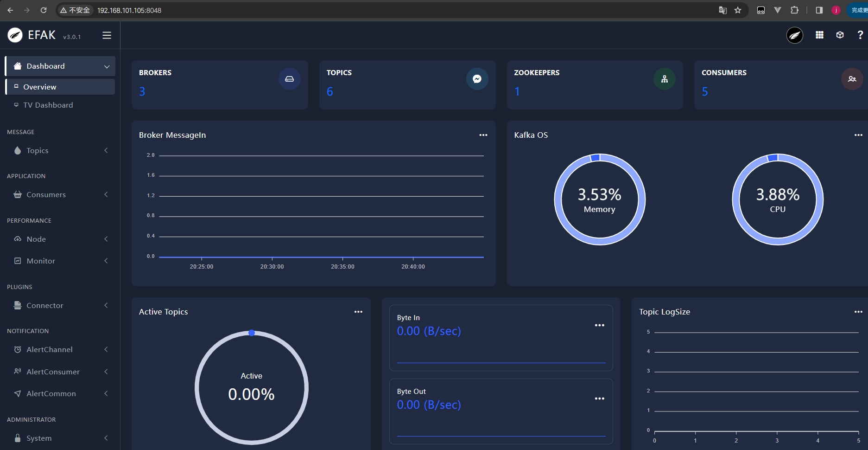Toggle the hamburger sidebar menu

click(x=107, y=35)
